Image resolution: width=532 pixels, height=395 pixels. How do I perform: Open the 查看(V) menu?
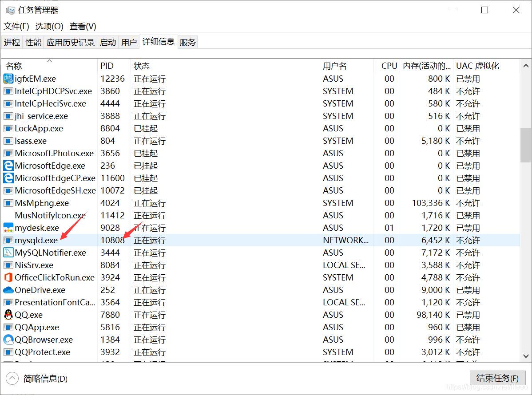point(83,27)
